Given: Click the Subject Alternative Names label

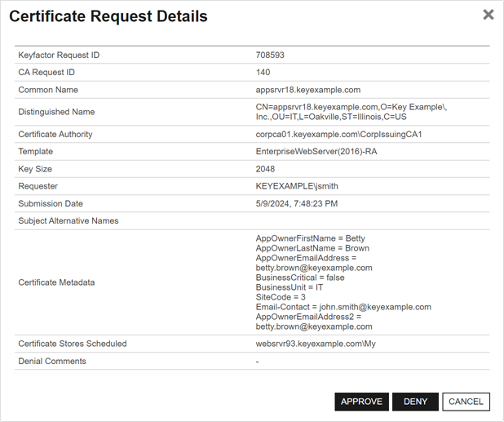Looking at the screenshot, I should click(x=69, y=220).
